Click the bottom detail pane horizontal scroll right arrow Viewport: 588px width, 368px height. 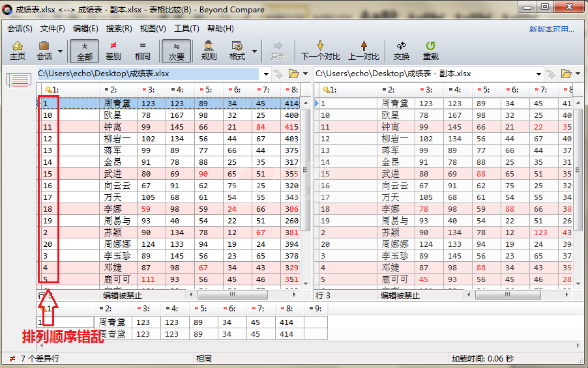coord(578,345)
